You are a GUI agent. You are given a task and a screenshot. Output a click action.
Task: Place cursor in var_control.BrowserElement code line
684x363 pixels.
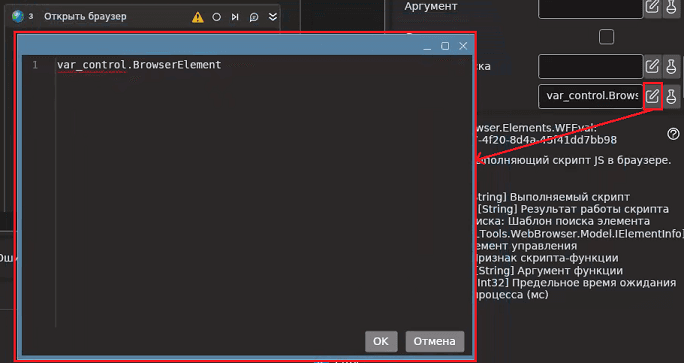pyautogui.click(x=139, y=65)
